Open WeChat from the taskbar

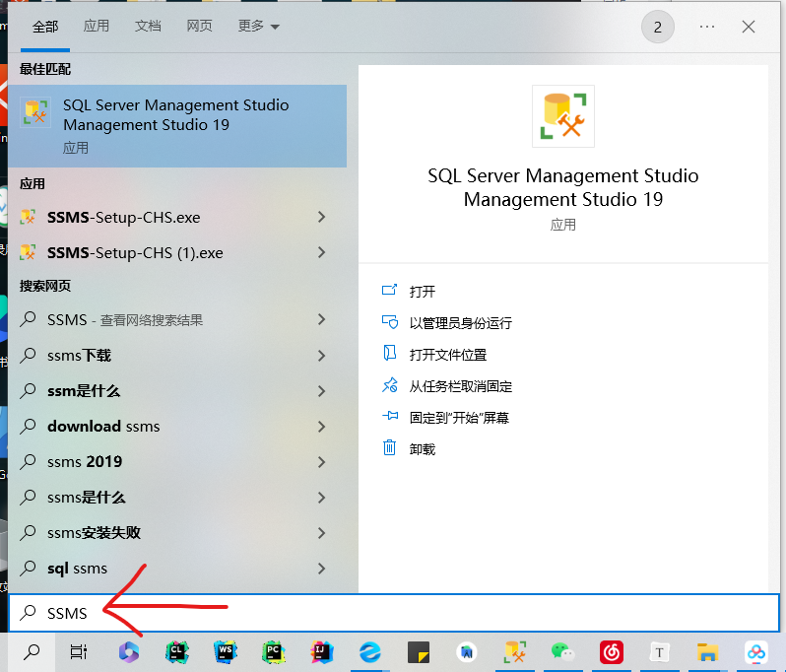click(562, 652)
